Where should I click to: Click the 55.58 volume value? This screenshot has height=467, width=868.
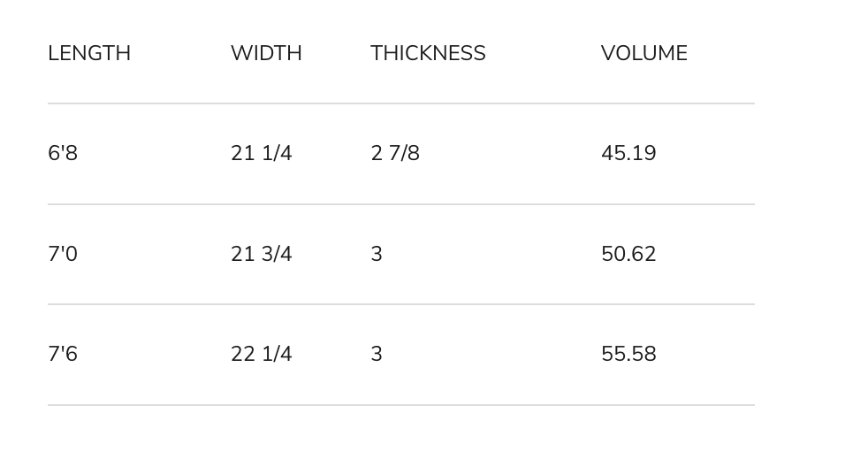coord(628,354)
